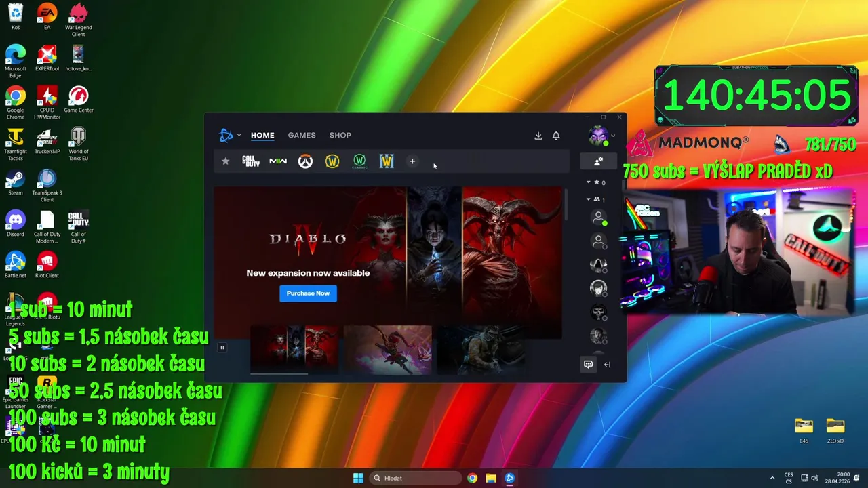Open ZLO xD folder on desktop
The width and height of the screenshot is (868, 488).
(835, 430)
